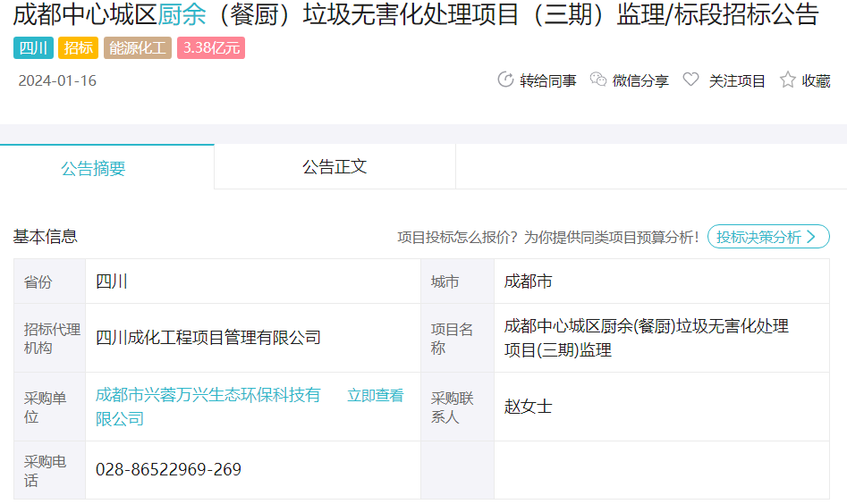This screenshot has height=504, width=847.
Task: Click the 招标代理机构 label cell
Action: [50, 338]
